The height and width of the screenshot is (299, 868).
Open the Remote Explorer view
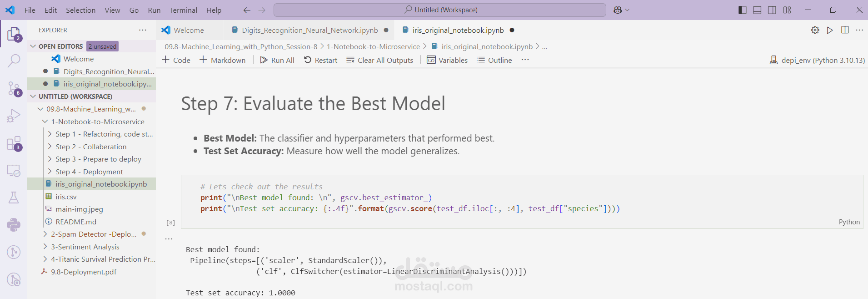click(x=14, y=171)
